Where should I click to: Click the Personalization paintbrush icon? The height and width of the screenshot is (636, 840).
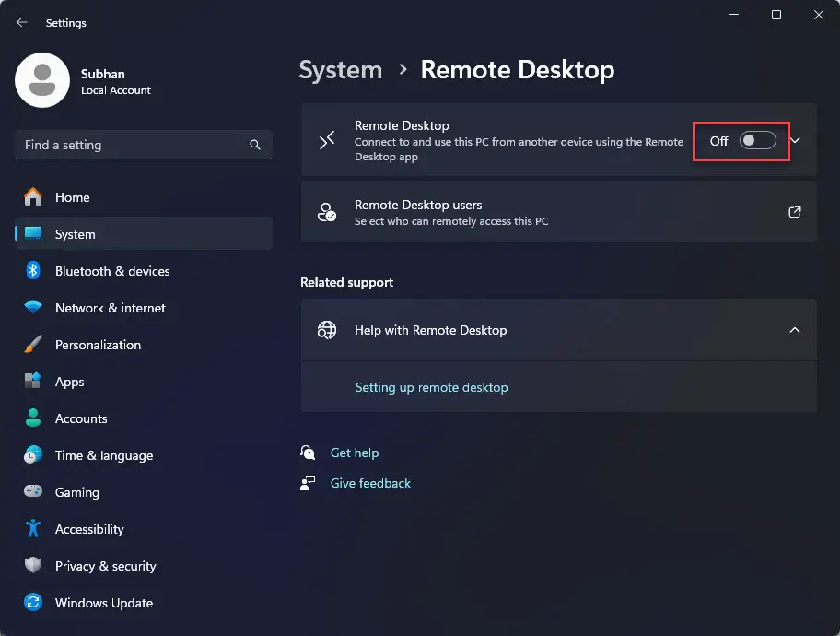pos(33,345)
